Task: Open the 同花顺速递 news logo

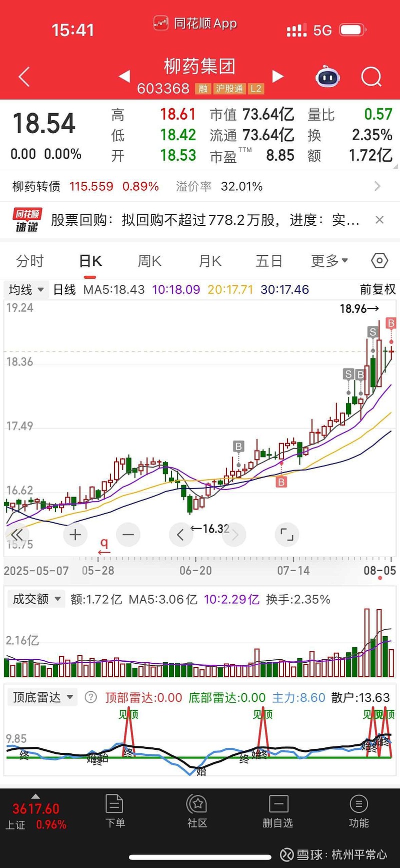Action: 27,220
